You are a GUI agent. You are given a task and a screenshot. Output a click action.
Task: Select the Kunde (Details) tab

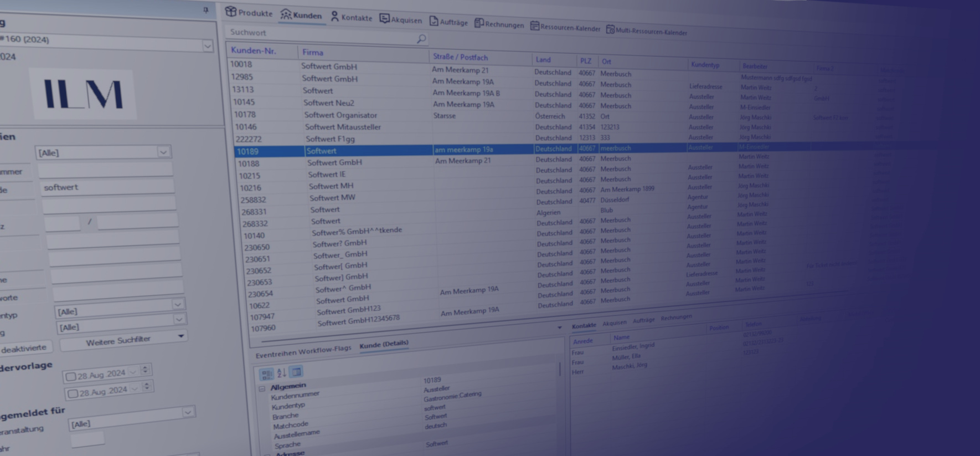[384, 345]
